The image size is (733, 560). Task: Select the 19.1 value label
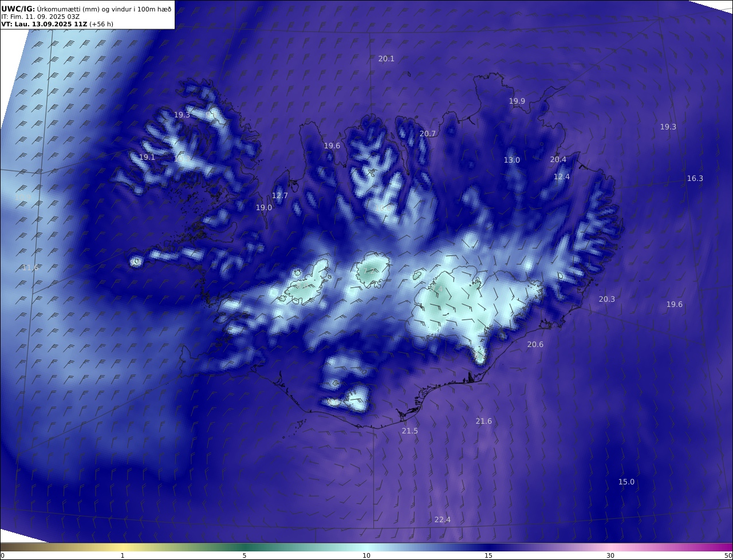(147, 157)
